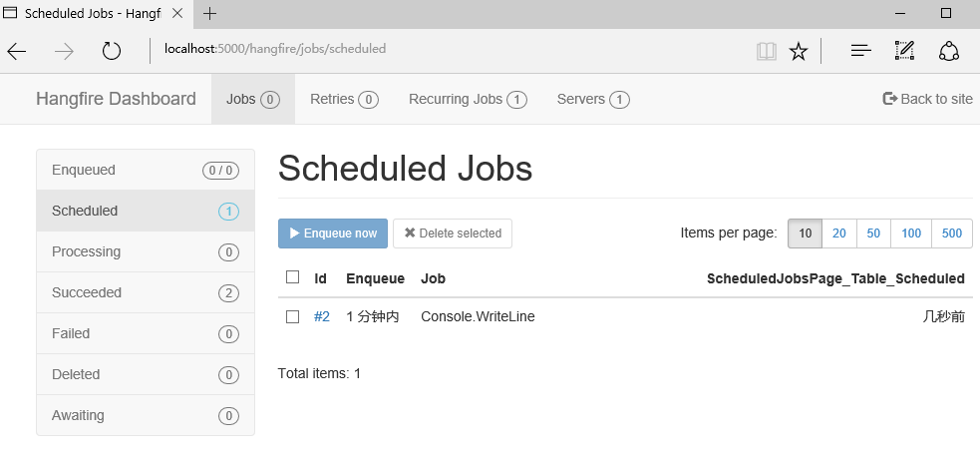Click the Scheduled count badge showing 1
Screen dimensions: 980x468
click(228, 212)
